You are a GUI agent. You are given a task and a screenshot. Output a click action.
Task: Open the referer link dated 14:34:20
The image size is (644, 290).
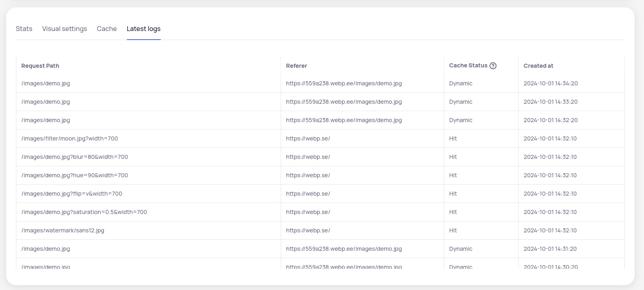tap(344, 83)
